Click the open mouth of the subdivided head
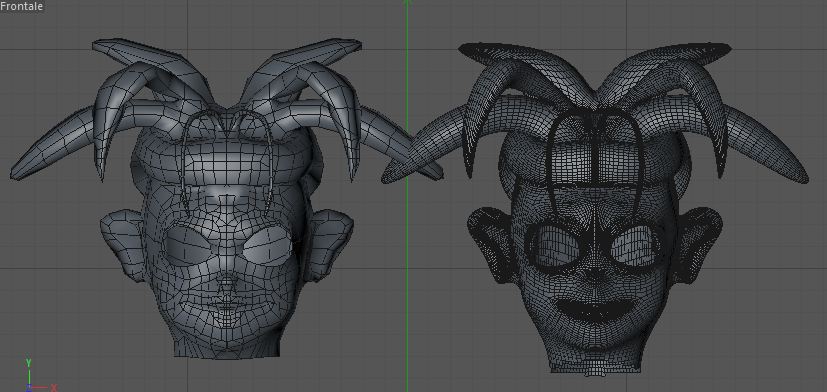 tap(595, 309)
